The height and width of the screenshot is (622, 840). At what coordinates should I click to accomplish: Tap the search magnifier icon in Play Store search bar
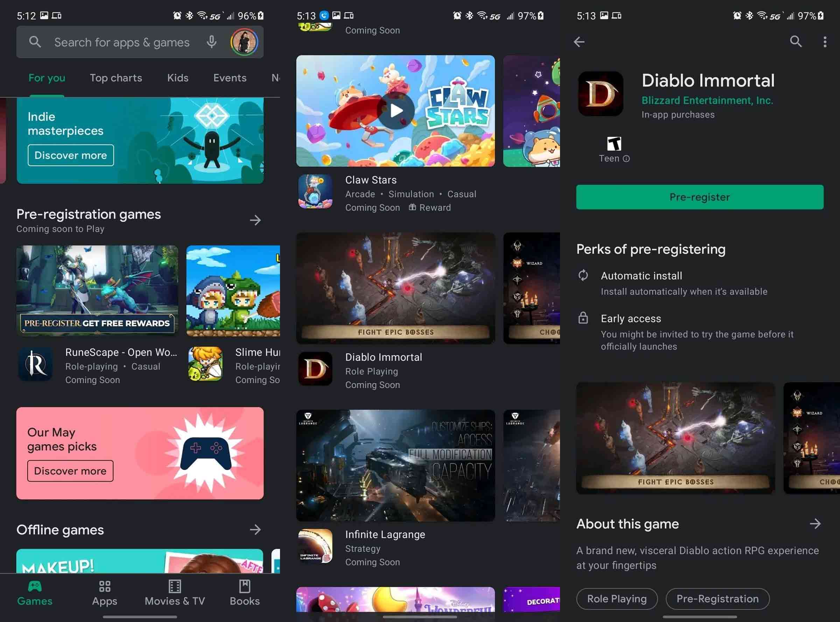[x=35, y=42]
